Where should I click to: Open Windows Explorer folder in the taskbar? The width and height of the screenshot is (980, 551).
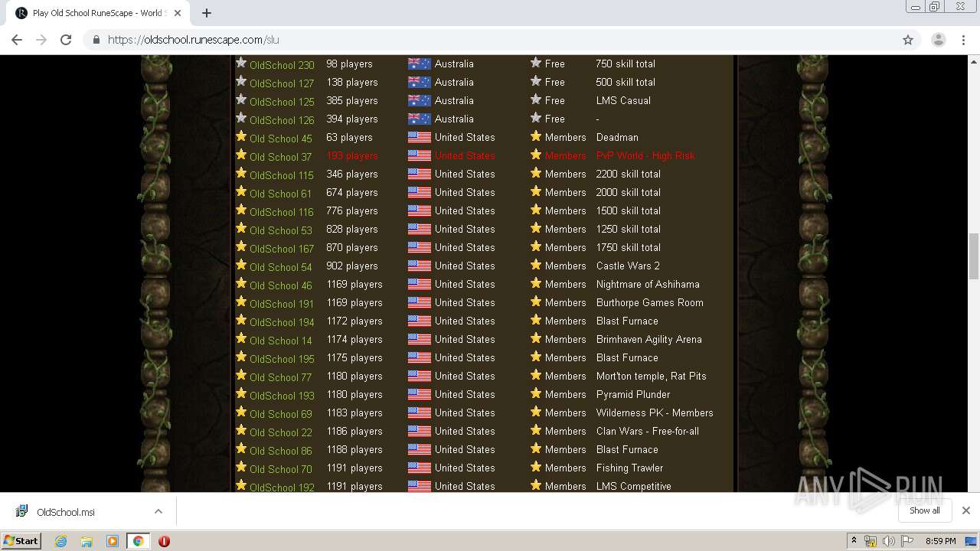(87, 541)
